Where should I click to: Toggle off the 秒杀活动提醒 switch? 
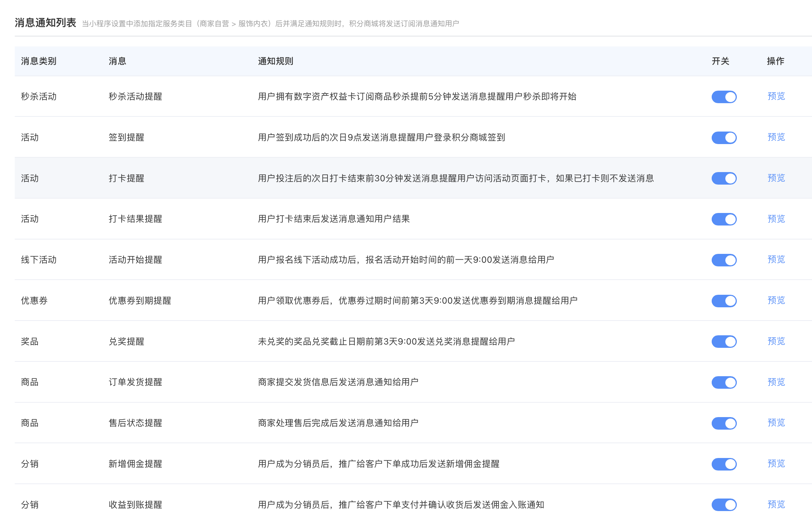point(724,97)
